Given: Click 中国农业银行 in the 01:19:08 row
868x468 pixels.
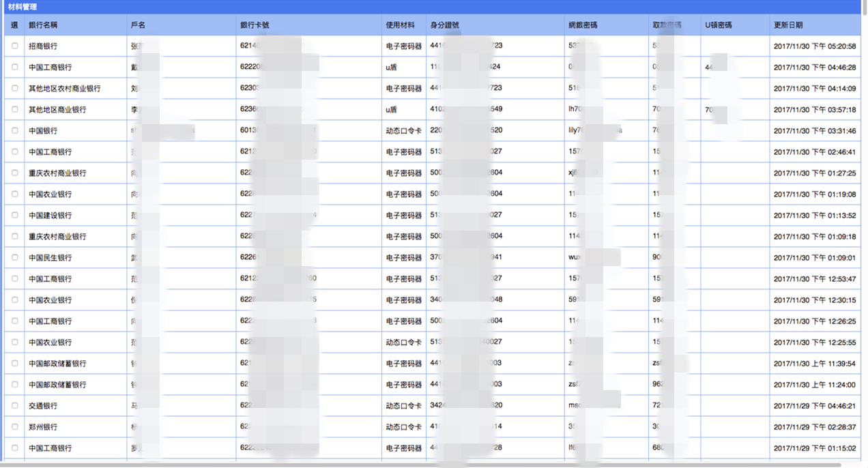Looking at the screenshot, I should 50,194.
